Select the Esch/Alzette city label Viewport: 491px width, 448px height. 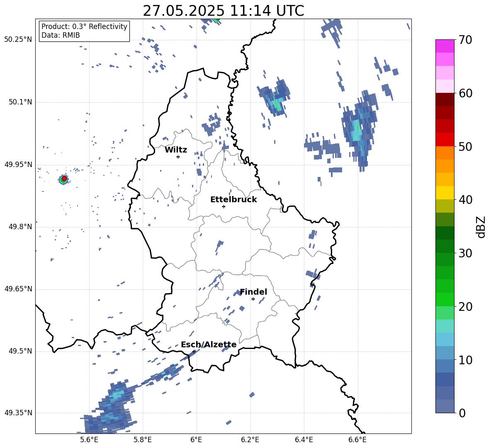point(209,344)
